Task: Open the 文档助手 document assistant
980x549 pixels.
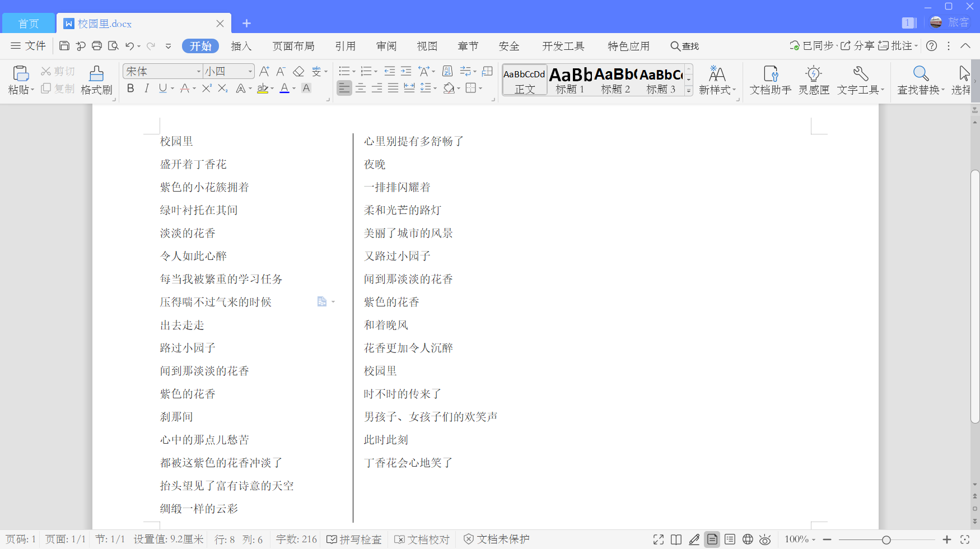Action: 770,80
